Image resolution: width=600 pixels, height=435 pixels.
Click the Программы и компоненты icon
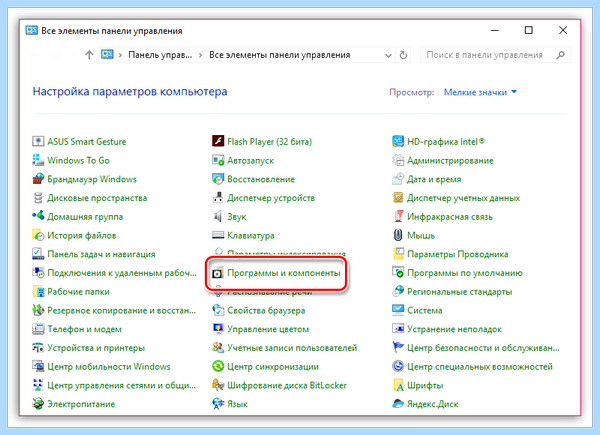click(218, 273)
